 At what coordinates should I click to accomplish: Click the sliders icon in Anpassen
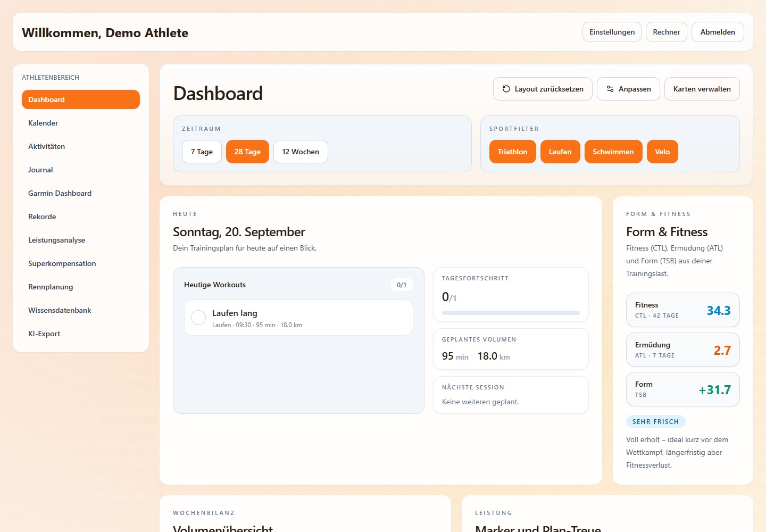(x=610, y=89)
